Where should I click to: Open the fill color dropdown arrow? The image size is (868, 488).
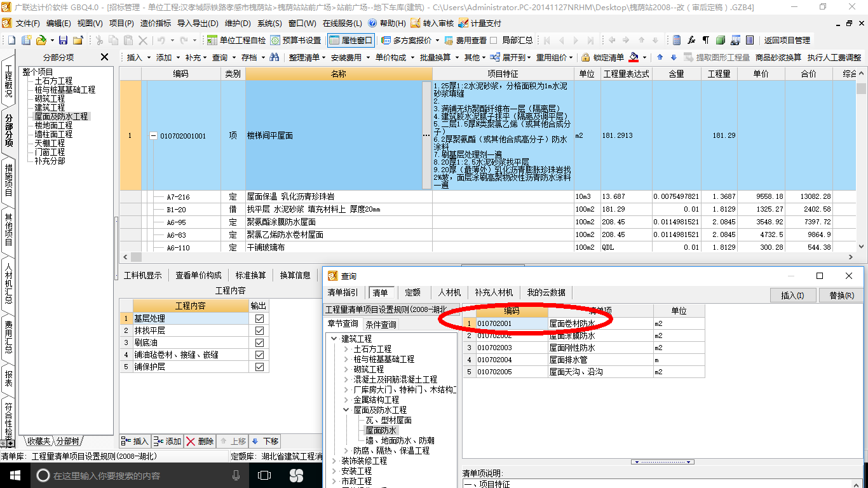click(x=644, y=57)
